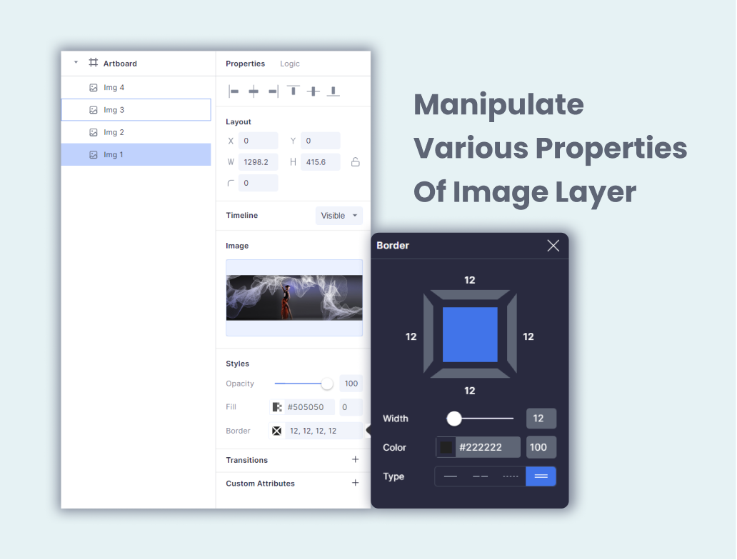737x560 pixels.
Task: Click the Img 3 image icon
Action: click(x=94, y=110)
